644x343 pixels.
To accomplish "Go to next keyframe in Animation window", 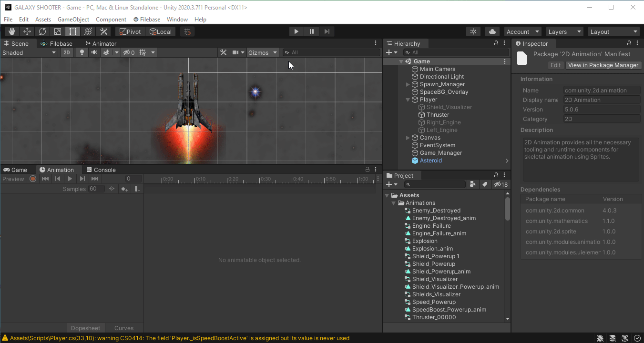I will point(82,179).
